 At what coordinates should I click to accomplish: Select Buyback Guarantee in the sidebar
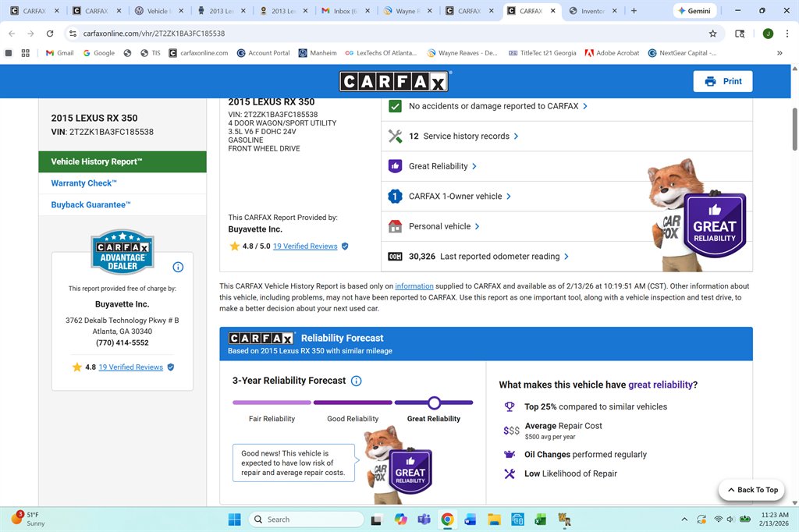(x=91, y=204)
